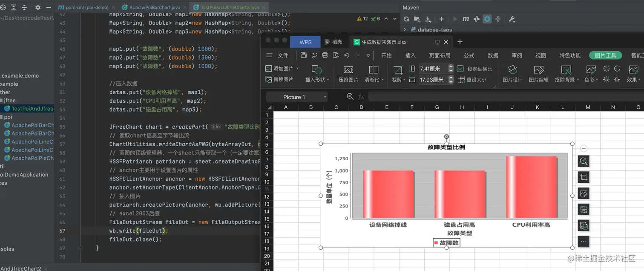
Task: Add new WPS tab with plus
Action: 460,42
